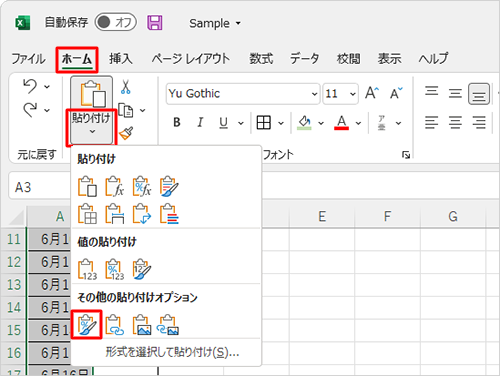Expand the Borders dropdown arrow
Viewport: 500px width, 376px height.
281,123
